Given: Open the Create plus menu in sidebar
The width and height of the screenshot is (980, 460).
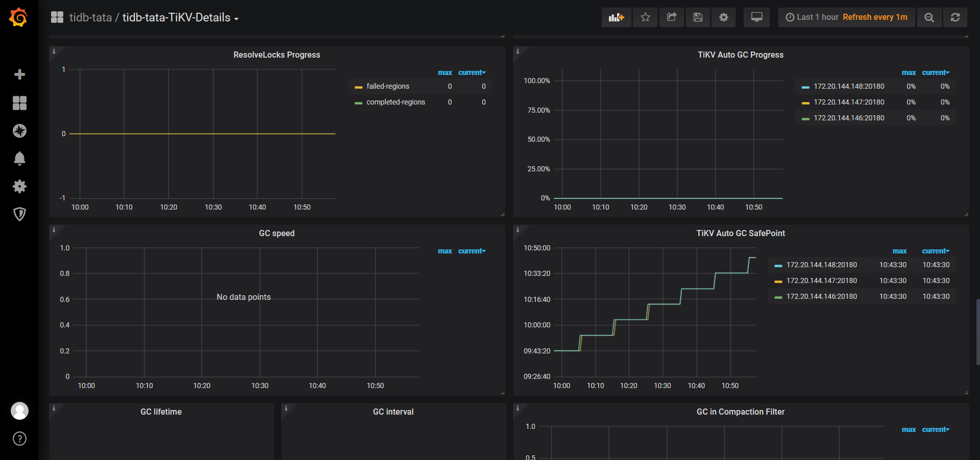Looking at the screenshot, I should pyautogui.click(x=19, y=74).
